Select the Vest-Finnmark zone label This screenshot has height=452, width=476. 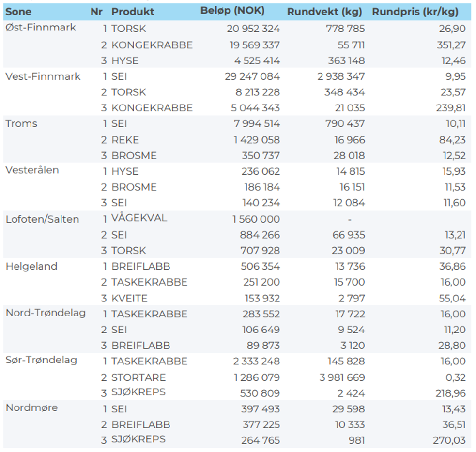(43, 76)
